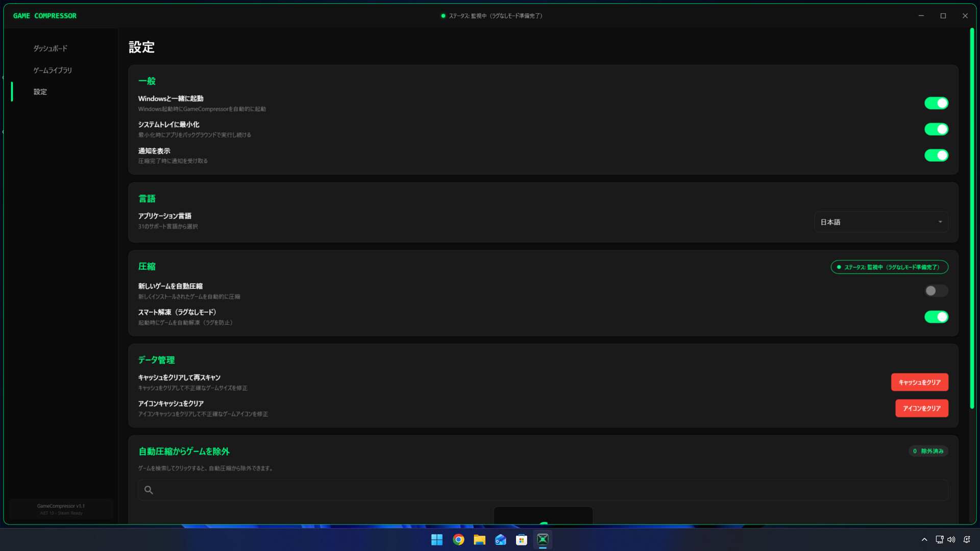This screenshot has height=551, width=980.
Task: Click the language dropdown arrow
Action: 940,222
